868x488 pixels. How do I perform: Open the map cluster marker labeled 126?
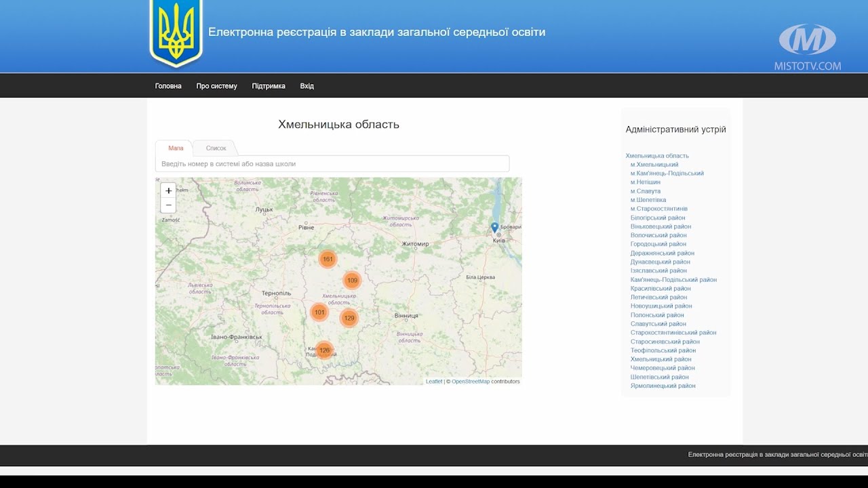(324, 350)
